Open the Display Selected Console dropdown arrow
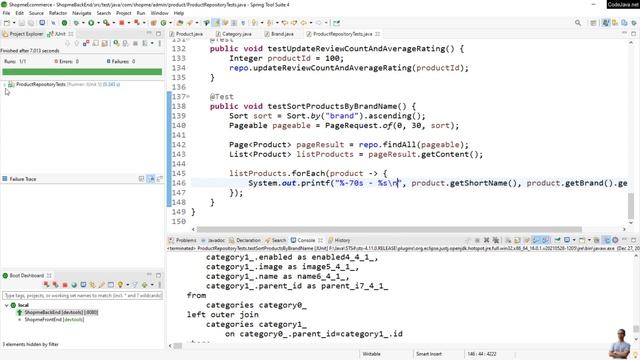Screen dimensions: 640x360 (x=574, y=240)
